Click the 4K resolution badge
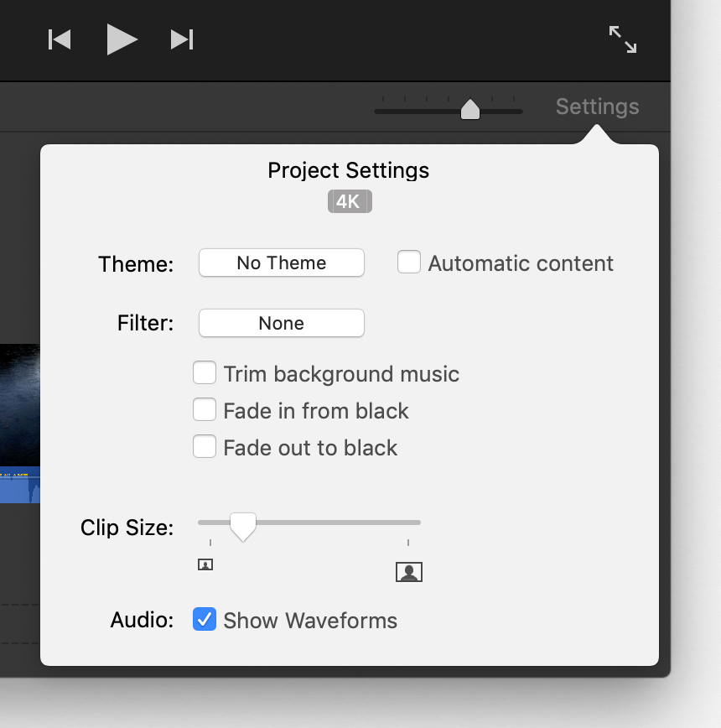721x728 pixels. (350, 201)
